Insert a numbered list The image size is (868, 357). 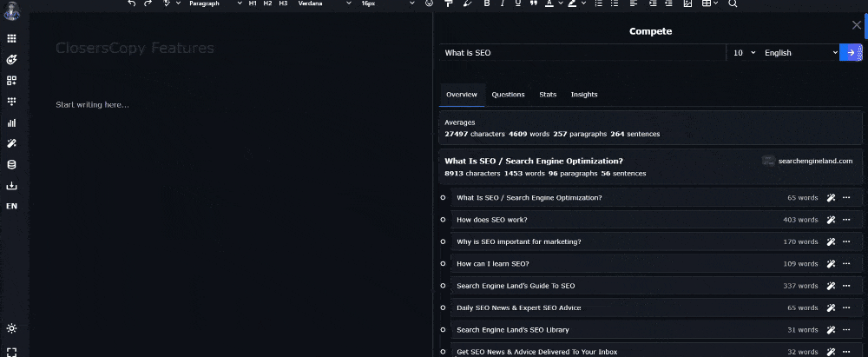pyautogui.click(x=598, y=3)
